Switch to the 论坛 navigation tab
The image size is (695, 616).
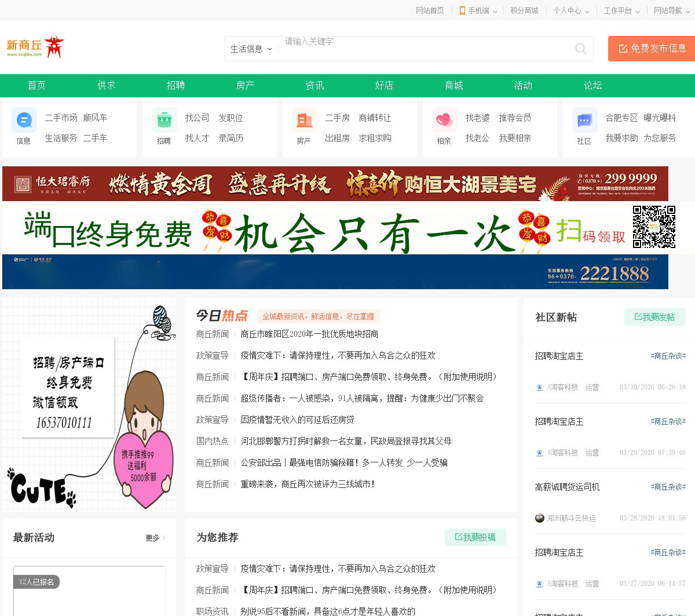pyautogui.click(x=592, y=85)
